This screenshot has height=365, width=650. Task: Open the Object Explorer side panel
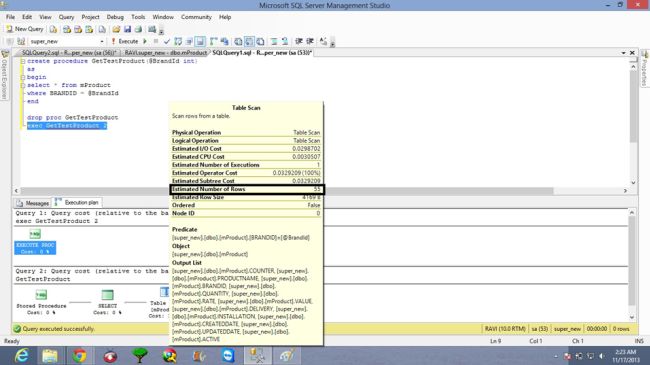tap(5, 75)
